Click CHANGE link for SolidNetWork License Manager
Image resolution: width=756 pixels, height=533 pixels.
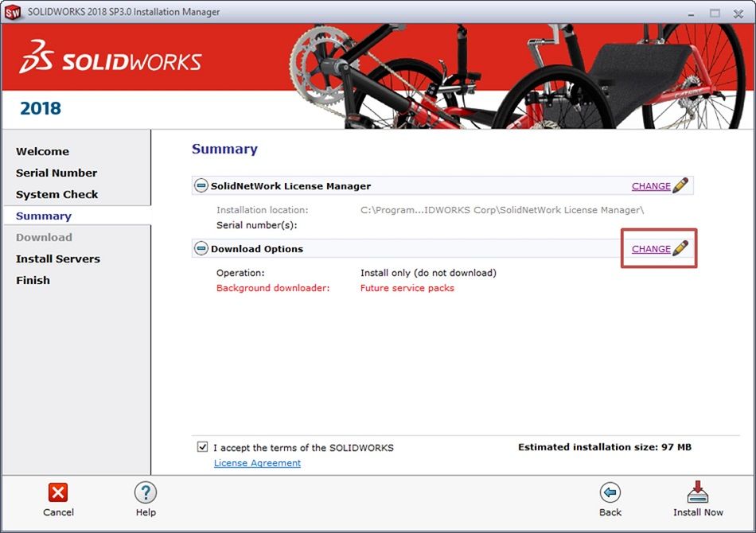pyautogui.click(x=650, y=186)
